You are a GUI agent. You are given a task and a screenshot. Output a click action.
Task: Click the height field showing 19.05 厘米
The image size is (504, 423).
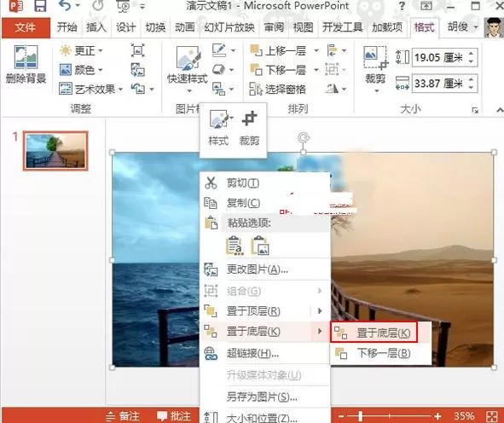tap(444, 58)
